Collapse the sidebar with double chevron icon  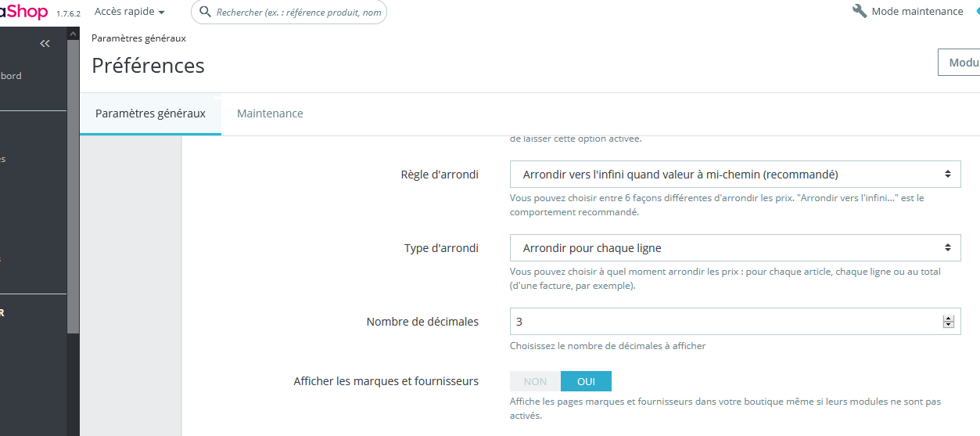[45, 44]
